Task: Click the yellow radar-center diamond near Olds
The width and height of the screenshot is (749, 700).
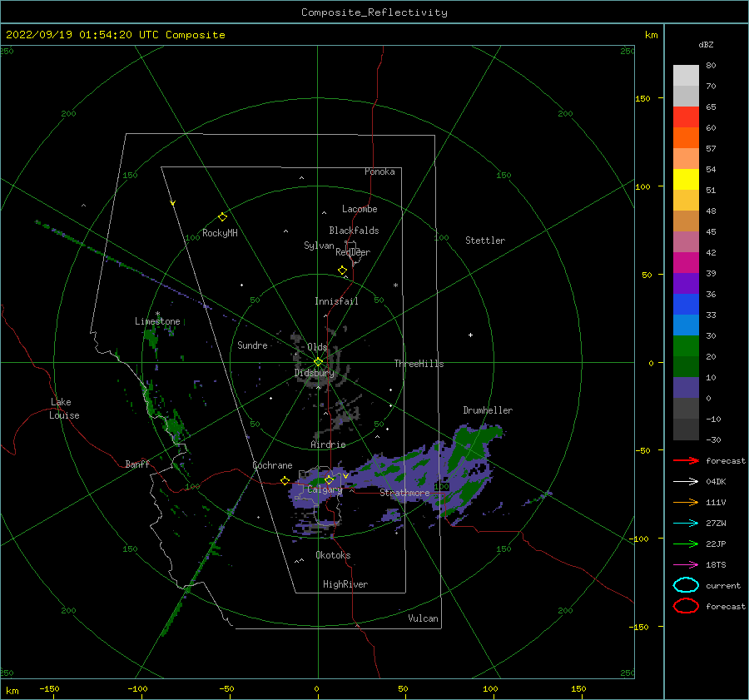Action: 318,362
